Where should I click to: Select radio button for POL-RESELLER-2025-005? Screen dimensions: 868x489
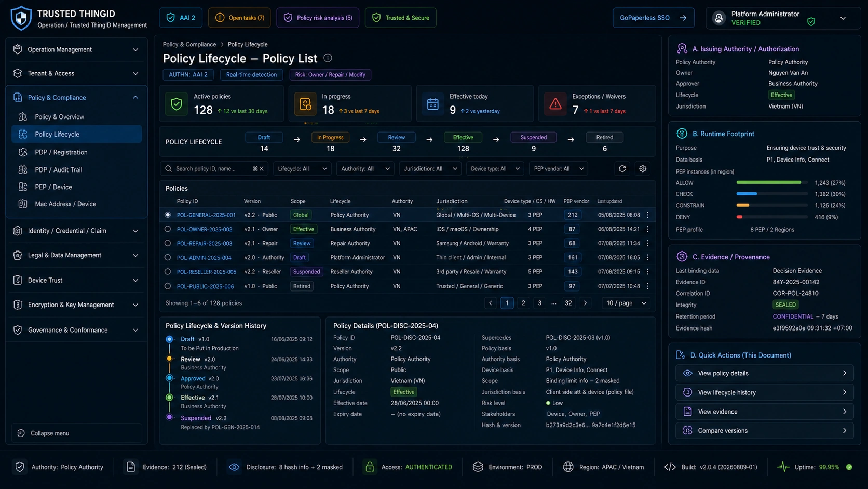pyautogui.click(x=168, y=272)
